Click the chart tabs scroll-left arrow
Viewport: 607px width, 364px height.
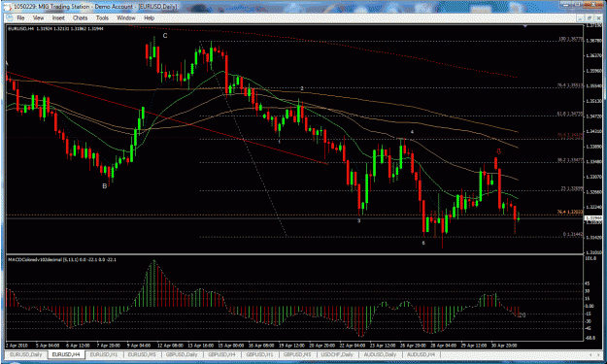click(x=591, y=354)
